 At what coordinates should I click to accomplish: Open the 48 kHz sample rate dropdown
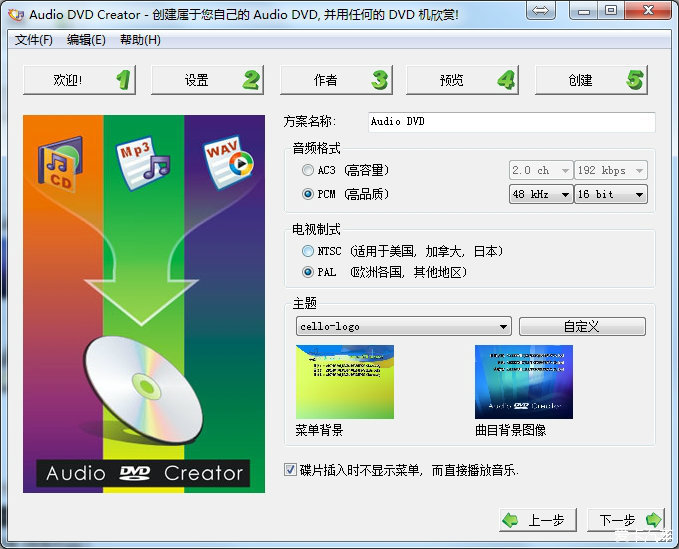(x=541, y=194)
